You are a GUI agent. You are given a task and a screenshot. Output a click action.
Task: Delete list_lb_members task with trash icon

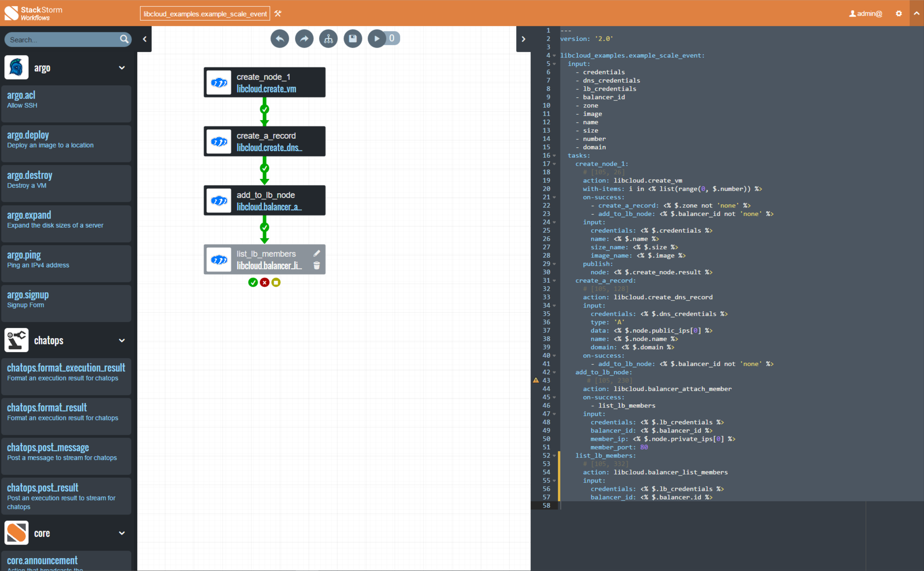(317, 266)
